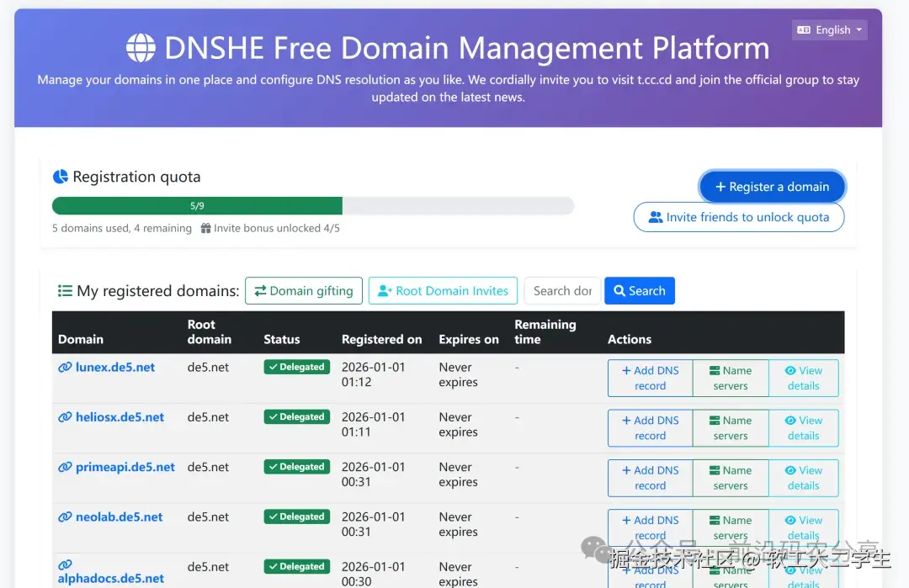View details of lunex.de5.net
Image resolution: width=909 pixels, height=588 pixels.
[x=804, y=379]
